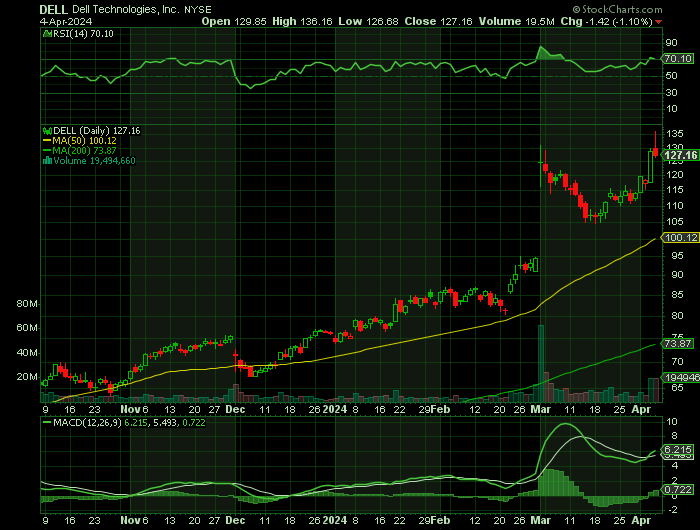700x530 pixels.
Task: Click the Dell Technologies, Inc. company name
Action: 126,9
